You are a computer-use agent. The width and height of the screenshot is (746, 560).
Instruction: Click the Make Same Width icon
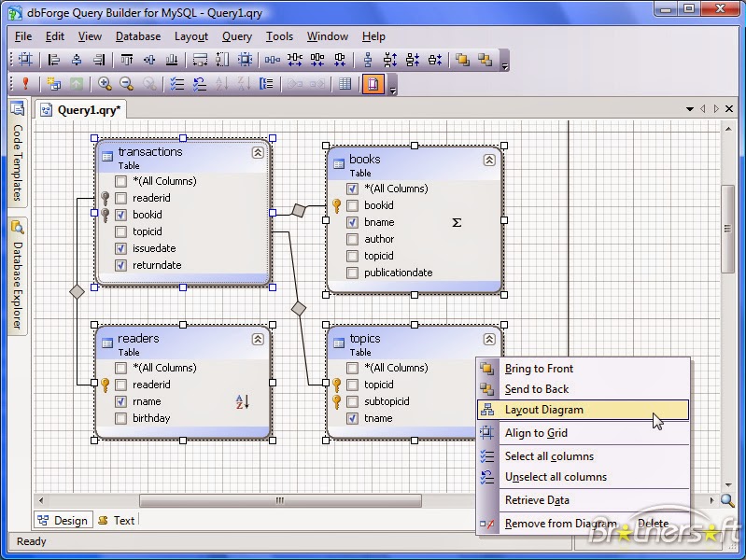[200, 60]
